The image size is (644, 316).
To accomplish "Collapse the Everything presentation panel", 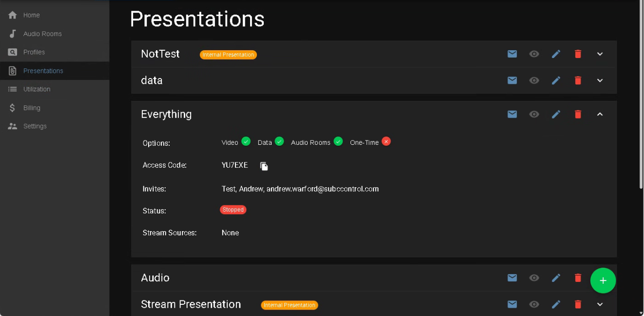I will 600,114.
